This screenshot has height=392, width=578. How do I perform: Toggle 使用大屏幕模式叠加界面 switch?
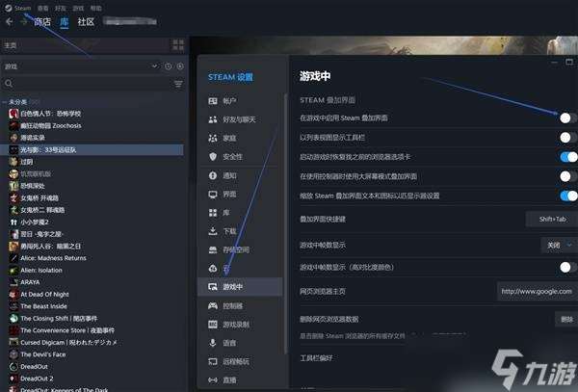click(567, 176)
